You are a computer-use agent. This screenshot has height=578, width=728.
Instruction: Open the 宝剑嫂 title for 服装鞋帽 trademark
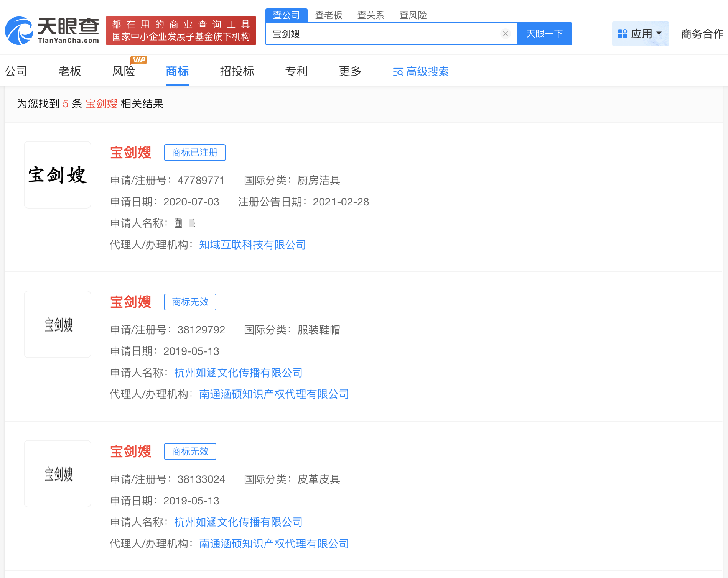coord(131,302)
